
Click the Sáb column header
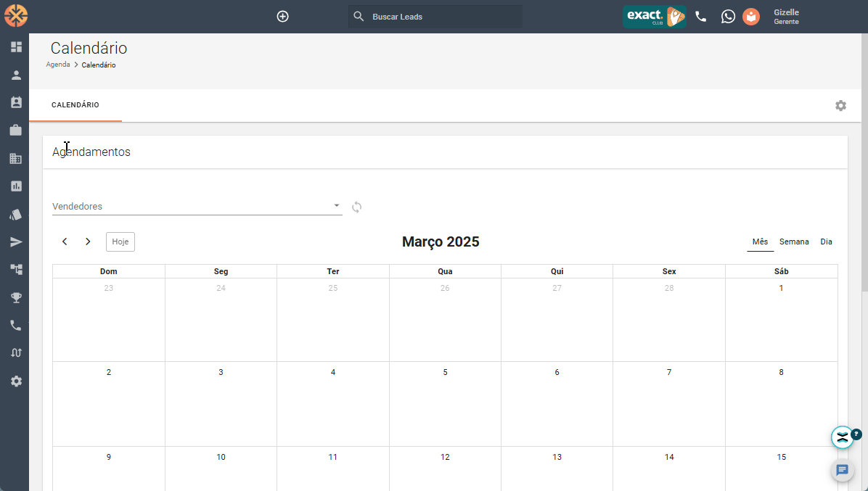pyautogui.click(x=781, y=271)
